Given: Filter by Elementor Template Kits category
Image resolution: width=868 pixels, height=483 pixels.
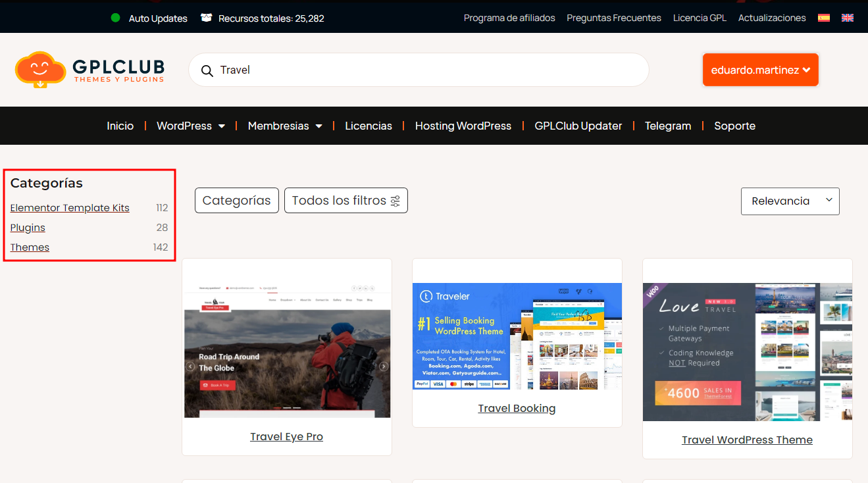Looking at the screenshot, I should [70, 208].
